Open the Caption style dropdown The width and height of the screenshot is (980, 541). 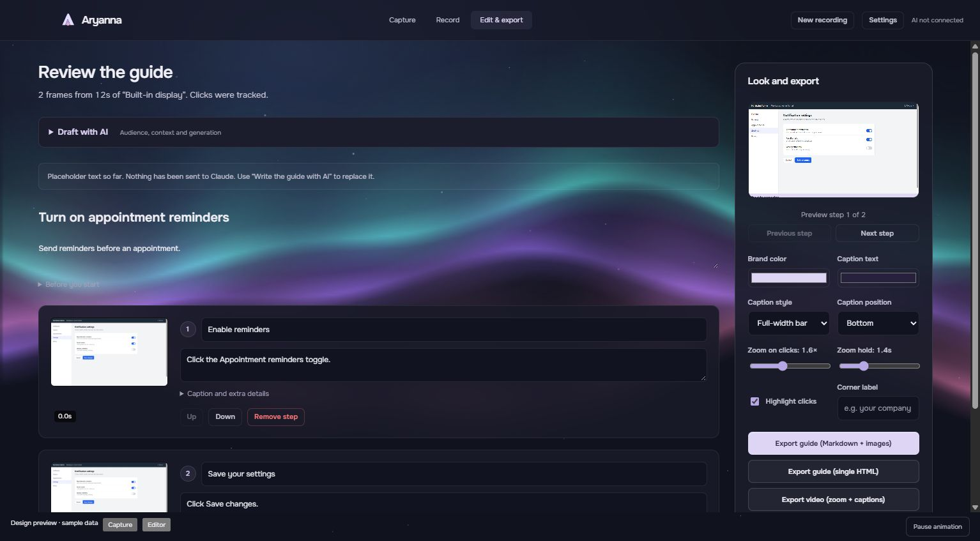pyautogui.click(x=789, y=323)
